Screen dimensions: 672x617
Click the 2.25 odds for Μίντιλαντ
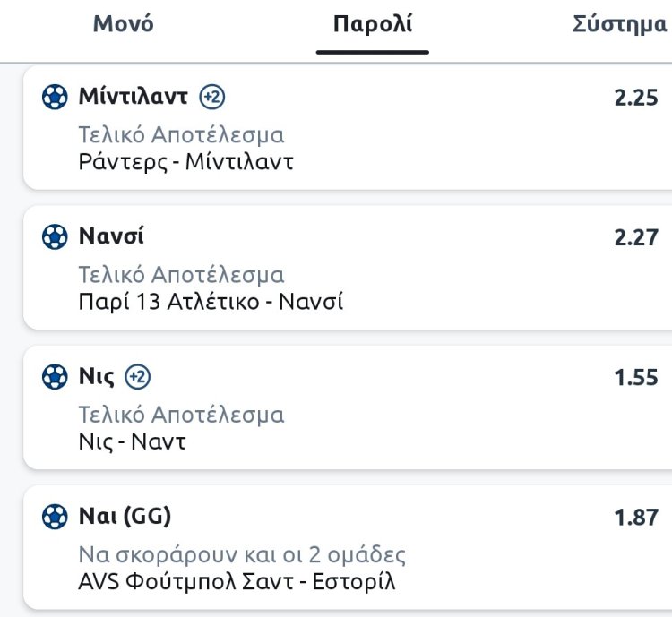pos(635,98)
